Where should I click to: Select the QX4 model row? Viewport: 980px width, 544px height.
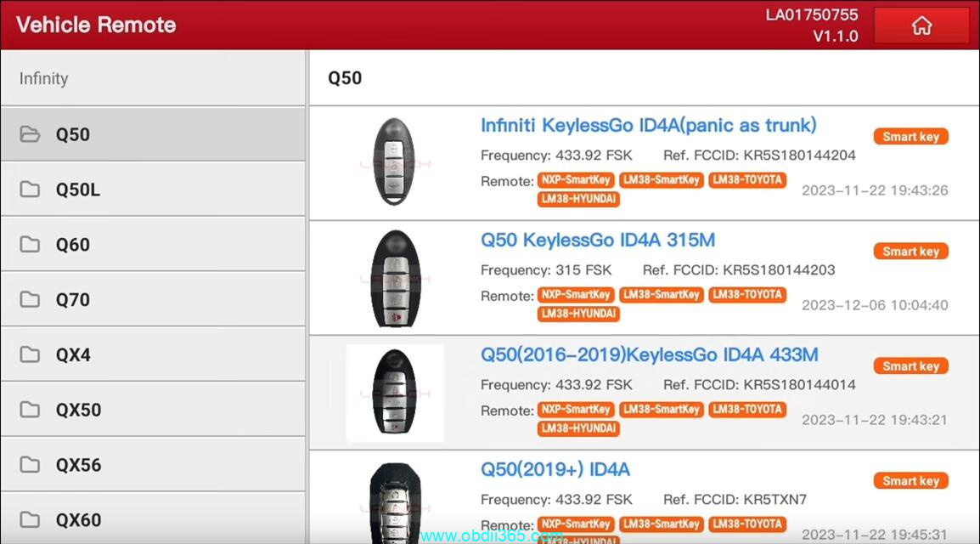(x=153, y=354)
